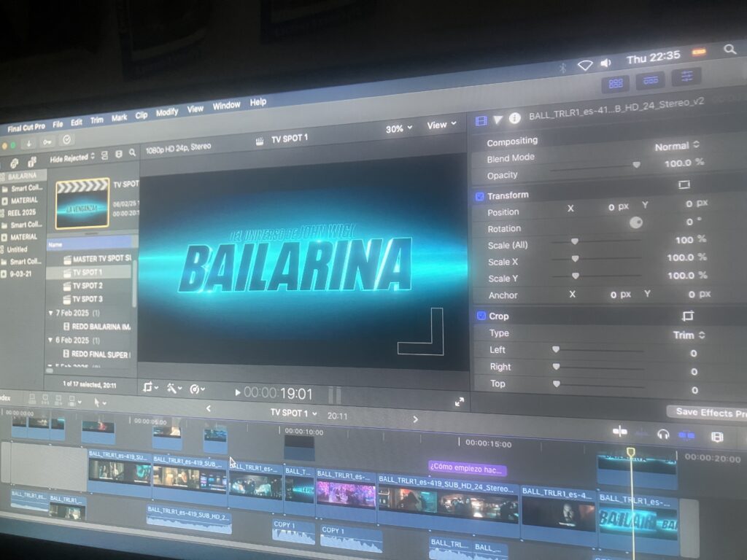Click the purple '¿Cómo empiezo hac...' caption clip

coord(467,468)
